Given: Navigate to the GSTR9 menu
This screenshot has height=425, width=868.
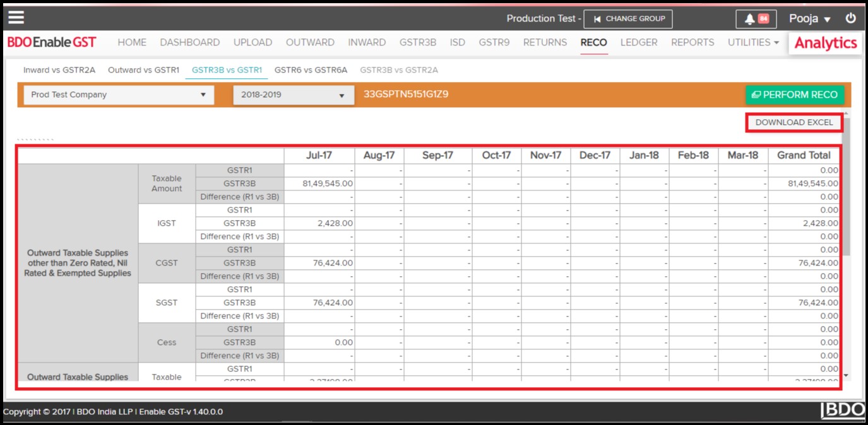Looking at the screenshot, I should click(494, 42).
